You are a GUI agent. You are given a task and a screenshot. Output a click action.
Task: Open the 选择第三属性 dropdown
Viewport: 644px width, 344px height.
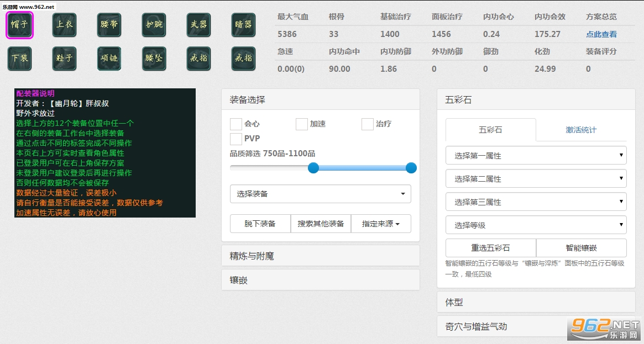(536, 202)
